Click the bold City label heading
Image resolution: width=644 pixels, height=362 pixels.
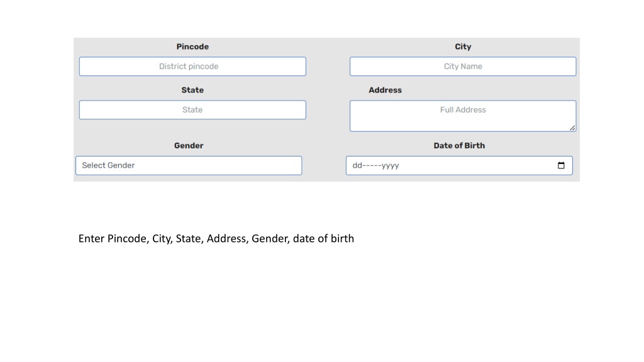click(x=463, y=47)
